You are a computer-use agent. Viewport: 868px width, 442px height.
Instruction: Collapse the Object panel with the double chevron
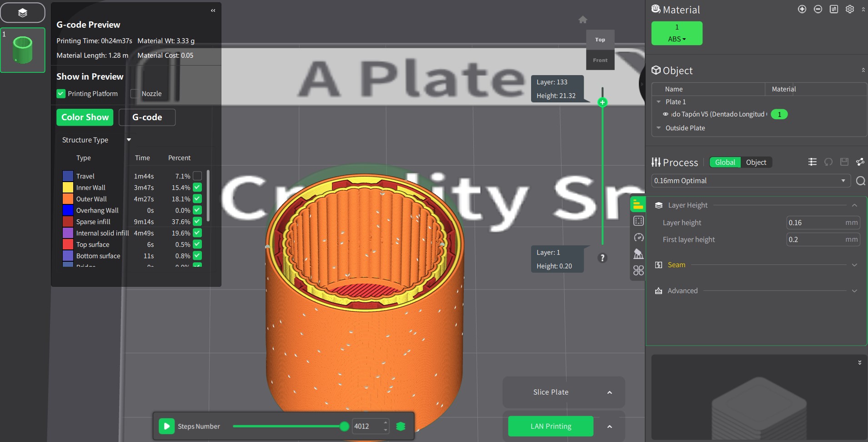(863, 70)
